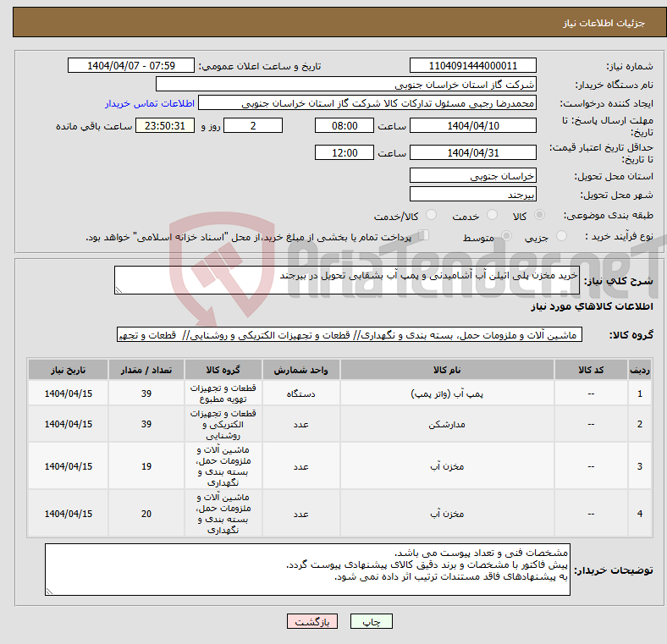This screenshot has height=644, width=667.
Task: Click the ردیف column header
Action: (x=639, y=370)
